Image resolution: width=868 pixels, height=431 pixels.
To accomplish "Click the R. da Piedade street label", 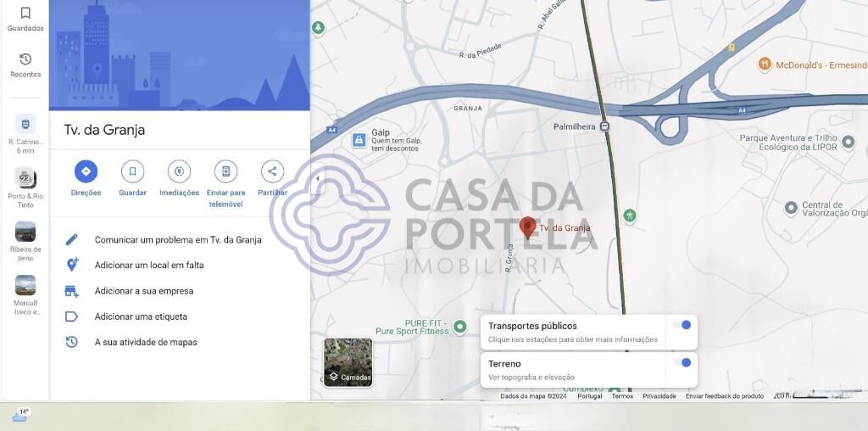I will (x=480, y=51).
